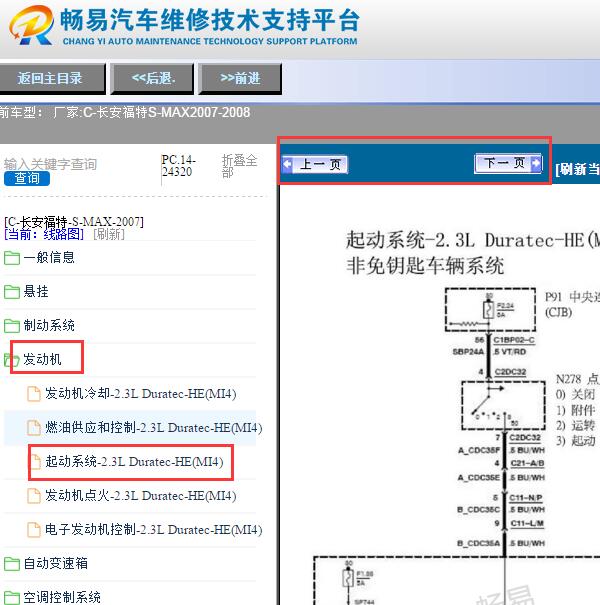Go to previous page with 上一页
Viewport: 600px width, 605px height.
[x=315, y=164]
